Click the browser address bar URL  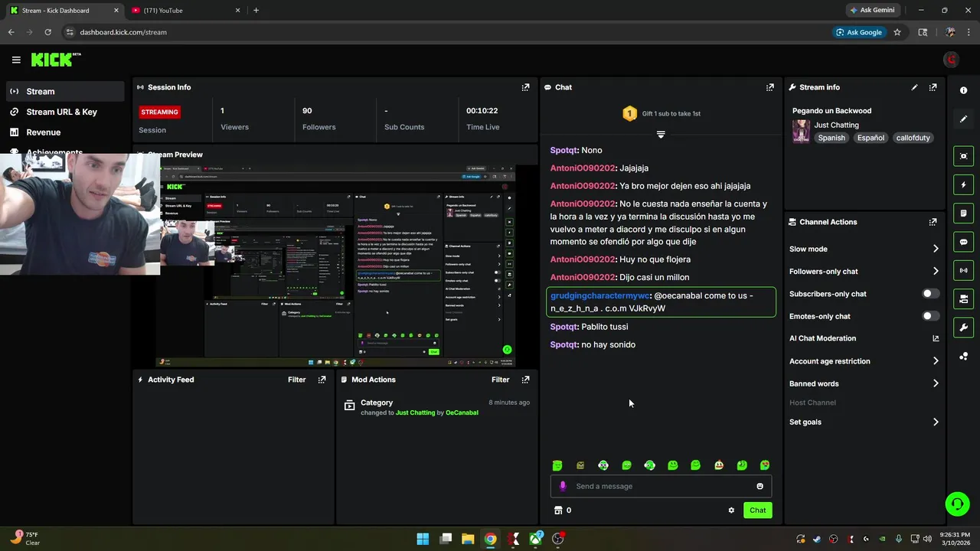point(123,32)
